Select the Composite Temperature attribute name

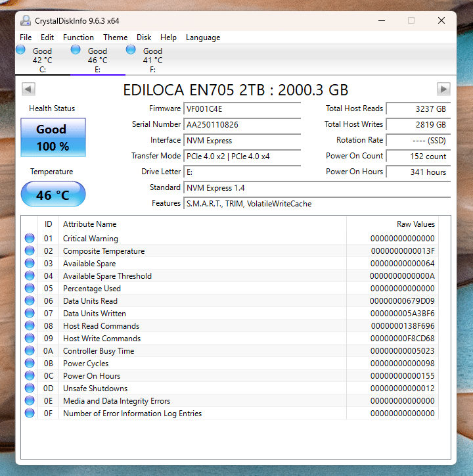tap(104, 251)
